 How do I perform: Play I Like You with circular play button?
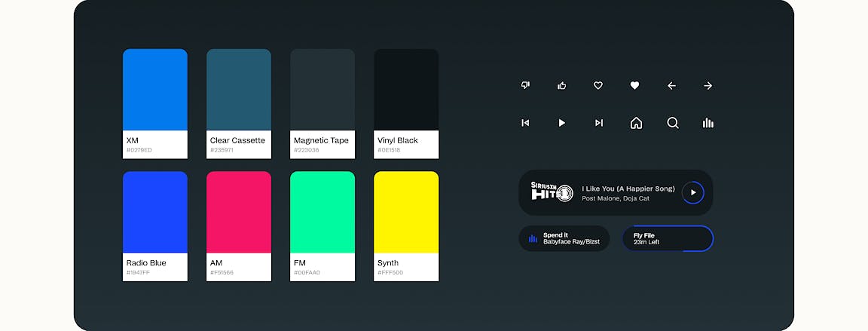[x=692, y=193]
